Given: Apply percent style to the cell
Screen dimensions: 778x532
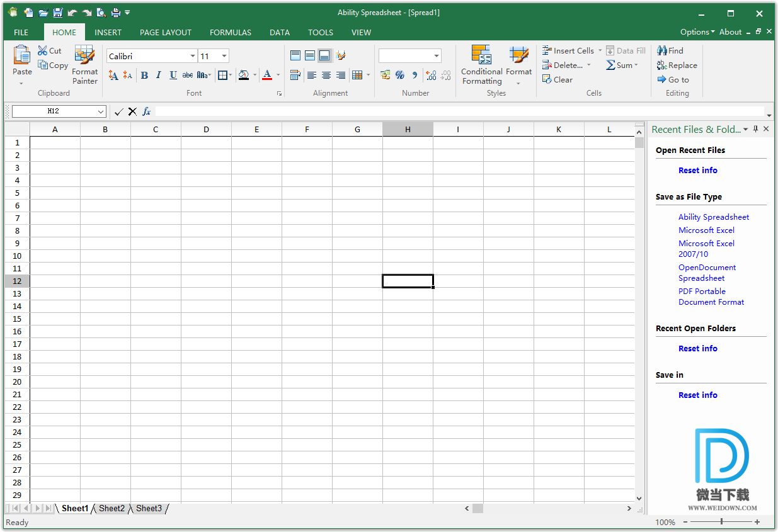Looking at the screenshot, I should (x=400, y=76).
